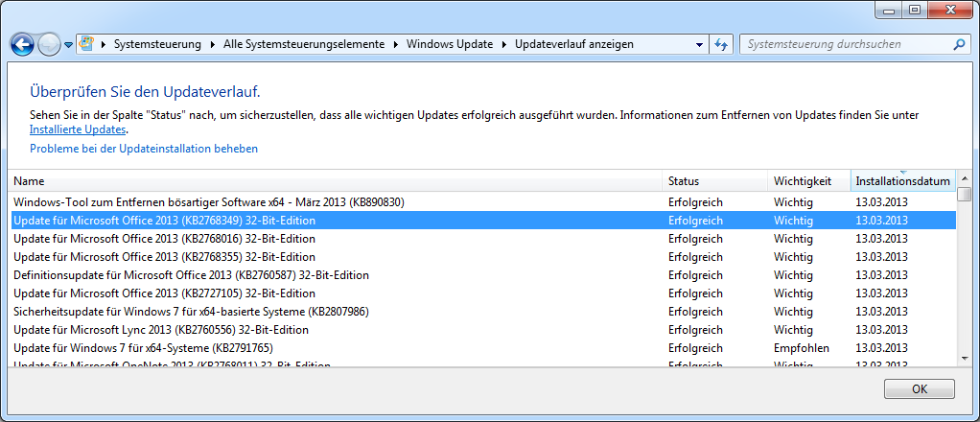Select Office 2013 update KB2768349 row
The width and height of the screenshot is (980, 422).
coord(482,220)
